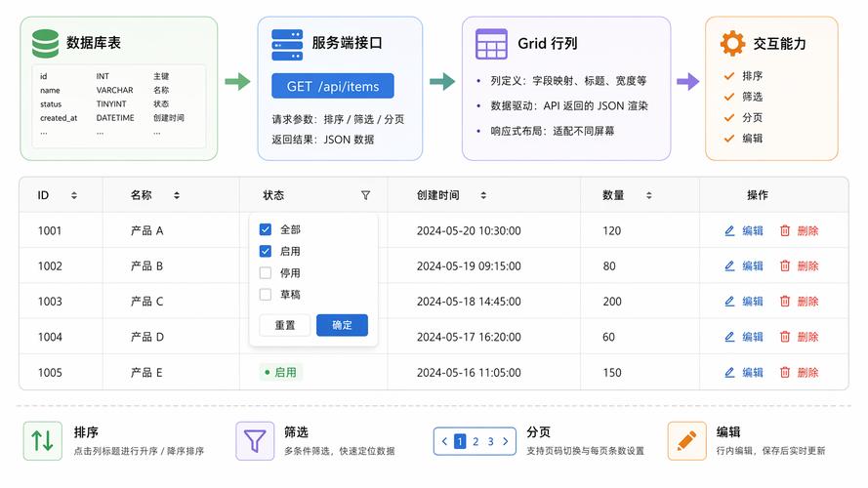This screenshot has height=488, width=868.
Task: Click the trash icon for row 1003
Action: click(x=784, y=302)
